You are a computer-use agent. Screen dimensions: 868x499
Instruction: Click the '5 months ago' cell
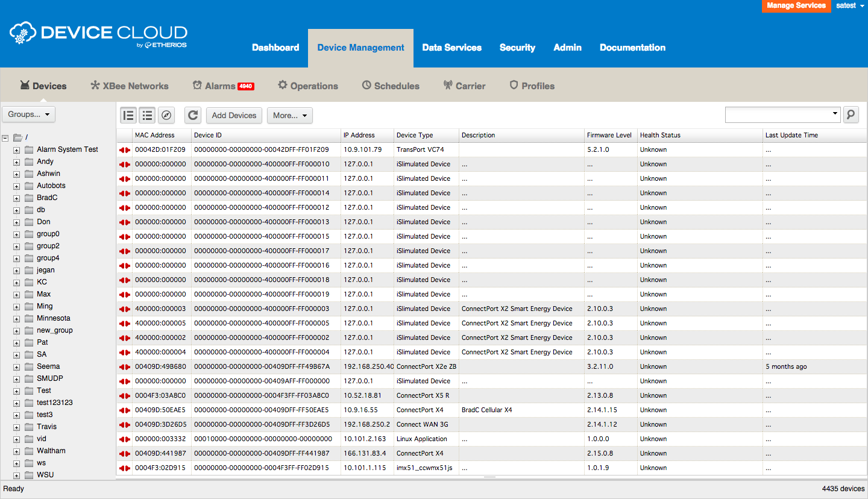(x=786, y=366)
